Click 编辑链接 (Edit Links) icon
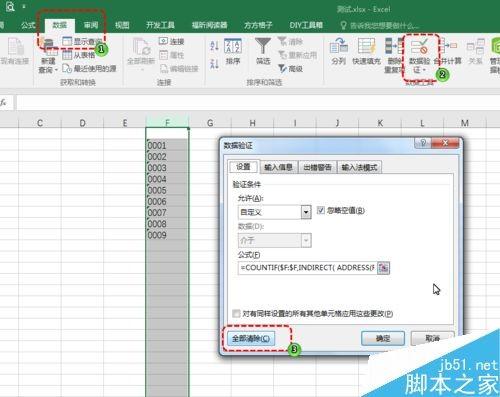This screenshot has height=397, width=500. point(163,69)
